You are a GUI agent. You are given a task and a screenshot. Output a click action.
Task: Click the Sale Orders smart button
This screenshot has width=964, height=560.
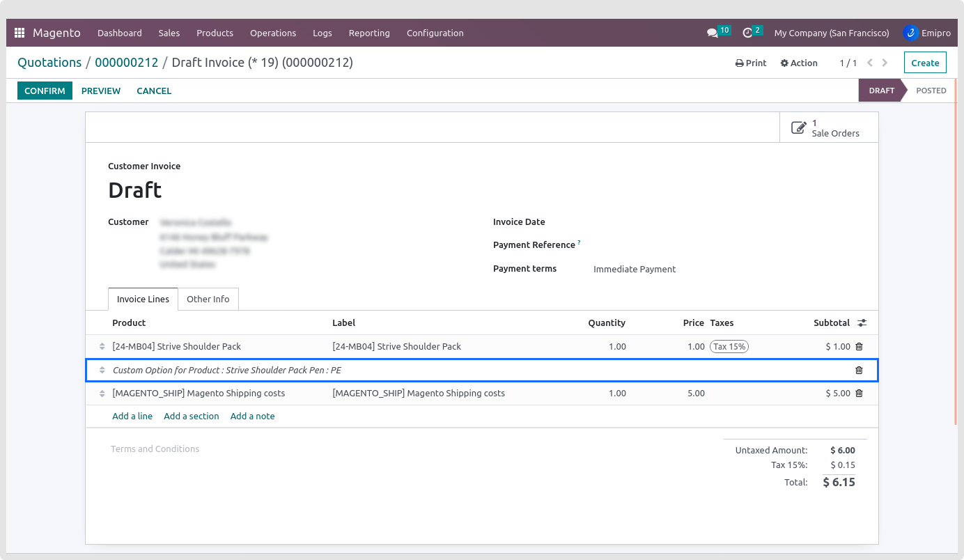[829, 128]
